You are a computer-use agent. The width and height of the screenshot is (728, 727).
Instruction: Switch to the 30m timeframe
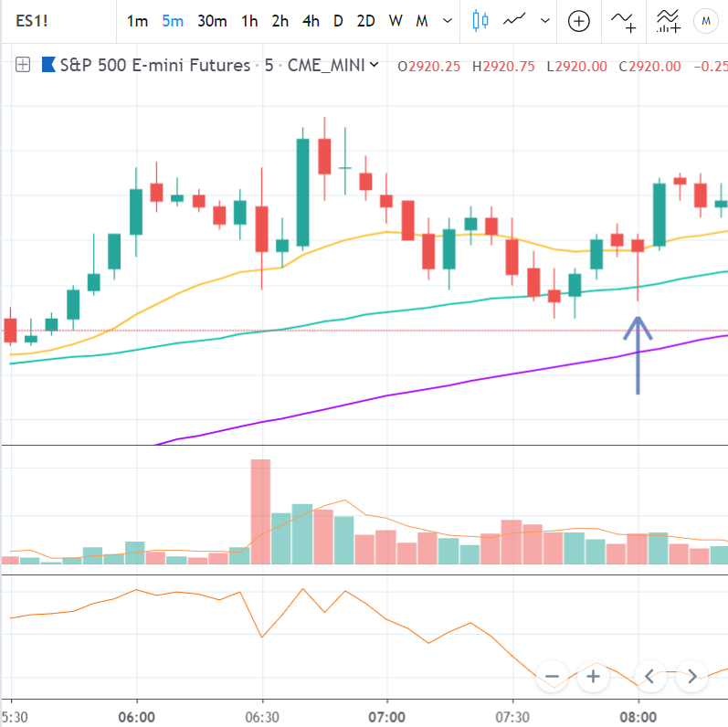[212, 21]
